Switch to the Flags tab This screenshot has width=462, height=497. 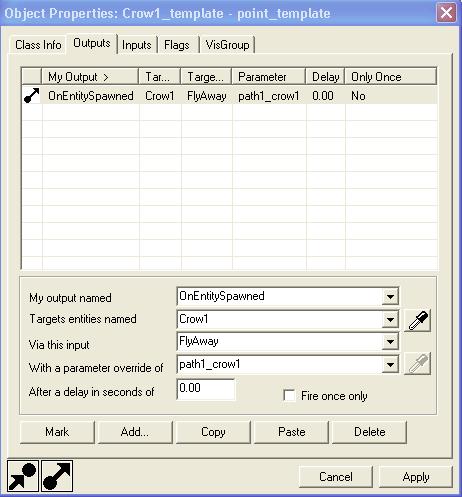177,45
